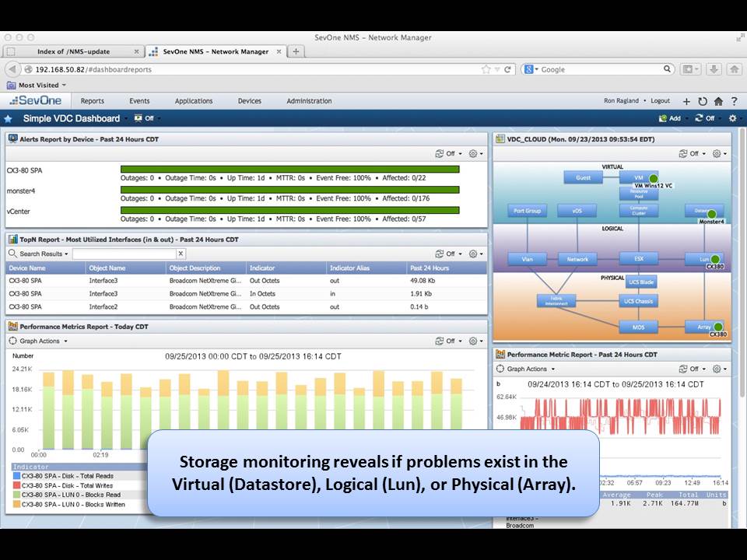Open the Administration menu
This screenshot has width=747, height=560.
tap(309, 101)
